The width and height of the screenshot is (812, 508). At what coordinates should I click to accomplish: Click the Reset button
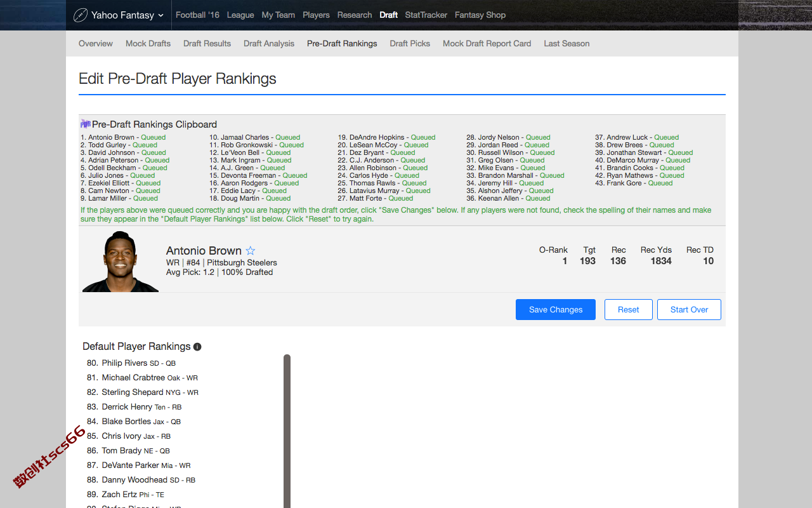628,309
